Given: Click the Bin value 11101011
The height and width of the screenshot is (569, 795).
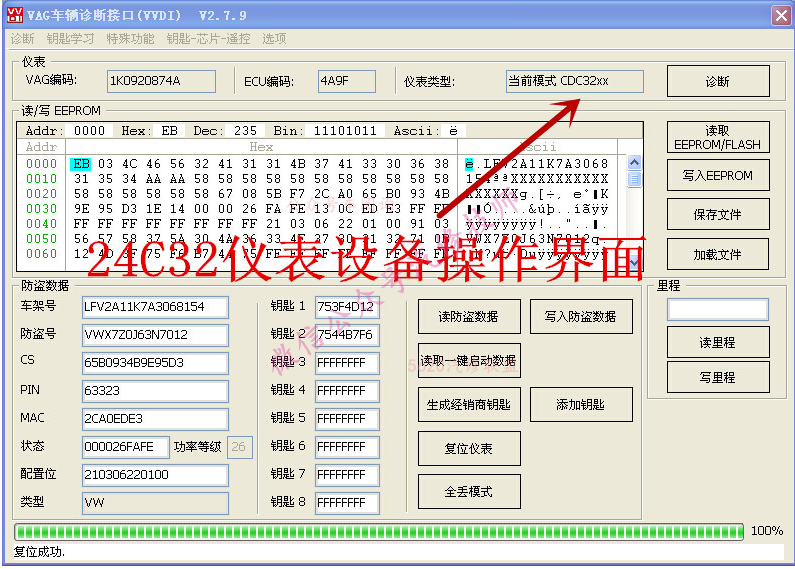Looking at the screenshot, I should pyautogui.click(x=345, y=131).
